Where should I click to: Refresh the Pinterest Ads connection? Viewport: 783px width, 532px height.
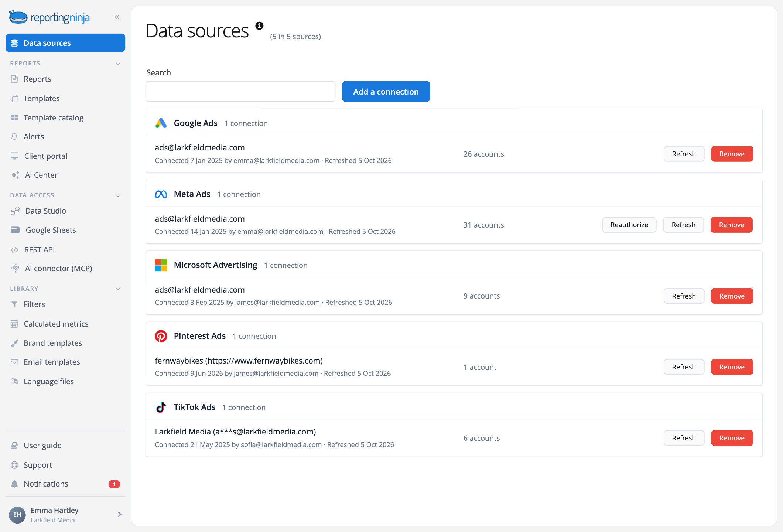684,367
